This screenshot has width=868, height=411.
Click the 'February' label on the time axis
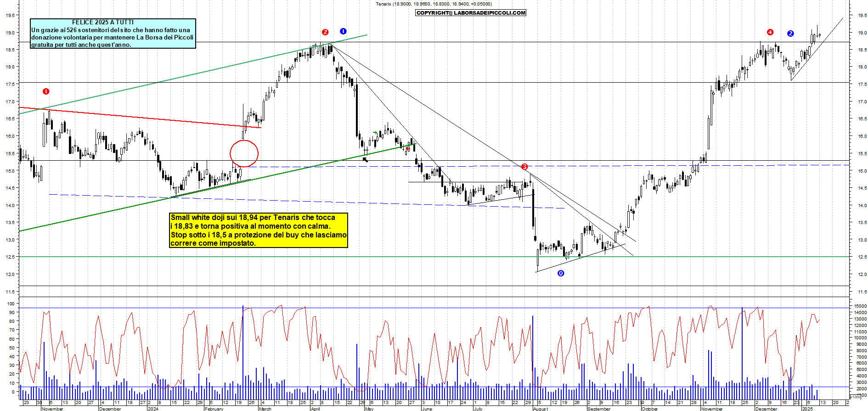pyautogui.click(x=214, y=409)
